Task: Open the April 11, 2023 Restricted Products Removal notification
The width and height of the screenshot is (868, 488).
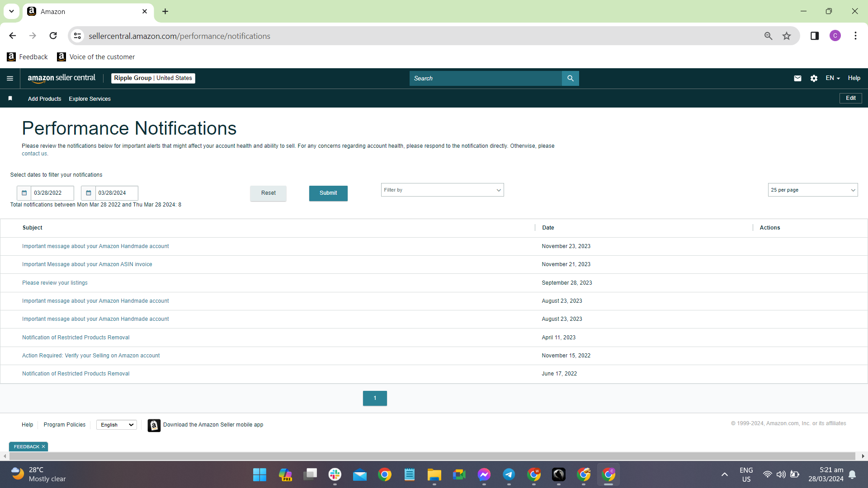Action: click(75, 338)
